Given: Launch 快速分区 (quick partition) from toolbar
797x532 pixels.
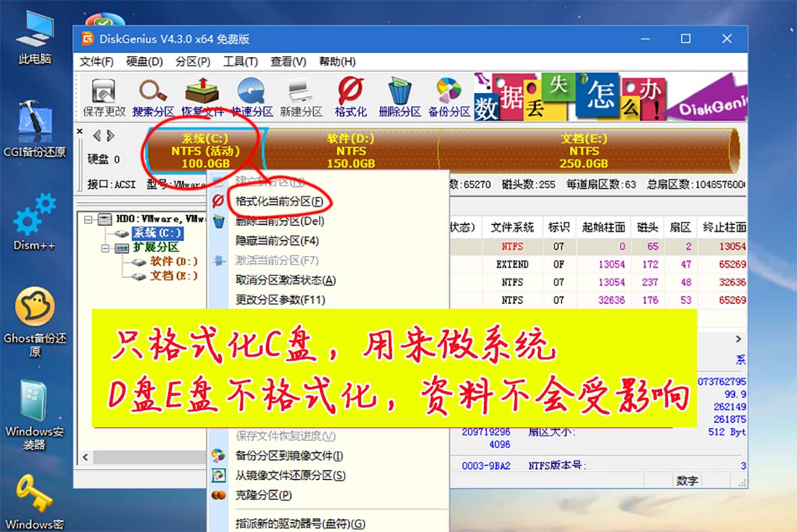Looking at the screenshot, I should coord(251,96).
